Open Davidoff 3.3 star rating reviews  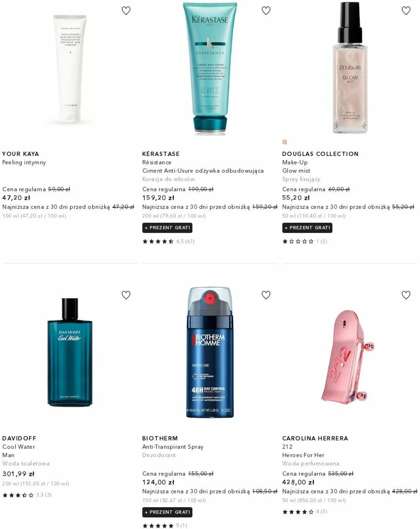pos(27,495)
